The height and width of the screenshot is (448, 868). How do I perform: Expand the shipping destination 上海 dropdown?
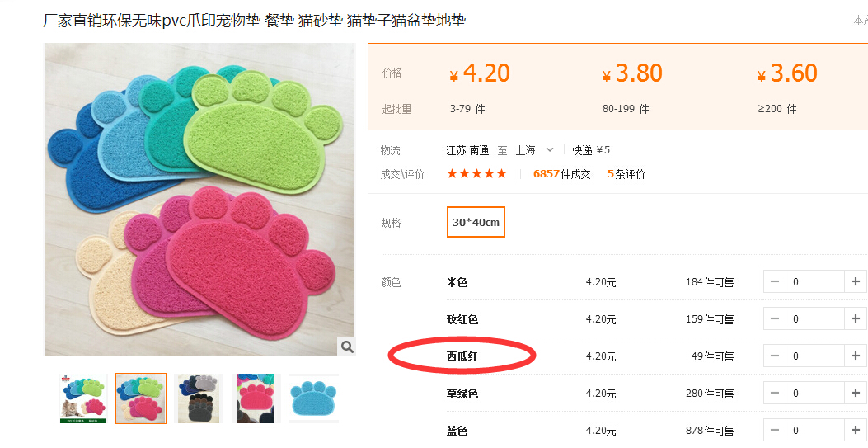[550, 150]
